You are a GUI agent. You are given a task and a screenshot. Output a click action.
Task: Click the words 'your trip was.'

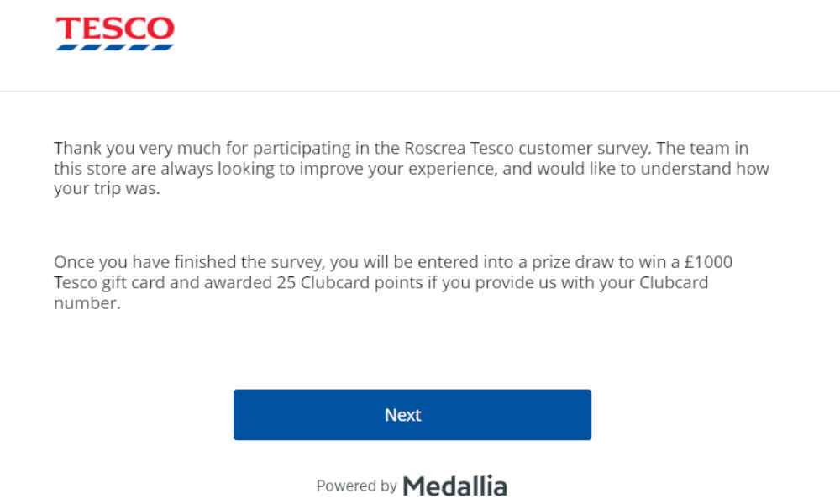[107, 189]
